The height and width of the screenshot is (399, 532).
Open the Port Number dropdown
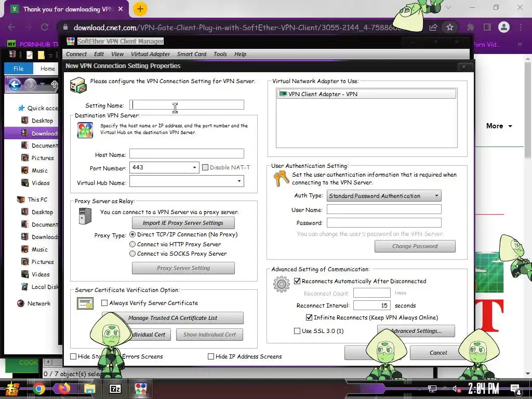(194, 167)
